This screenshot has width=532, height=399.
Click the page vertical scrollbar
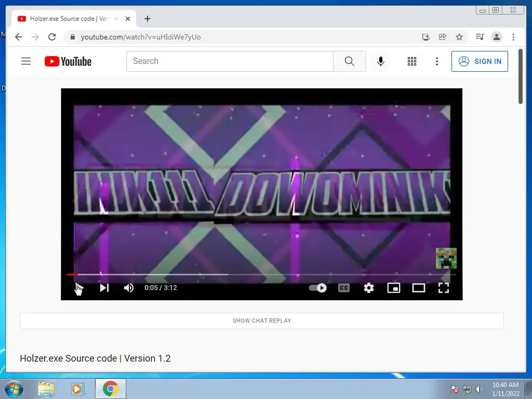(x=521, y=76)
